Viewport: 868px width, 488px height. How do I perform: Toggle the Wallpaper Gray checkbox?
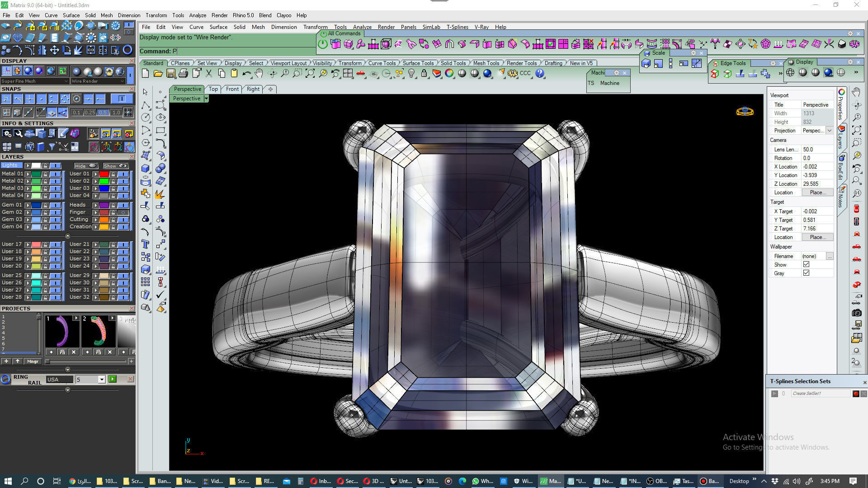pyautogui.click(x=806, y=273)
